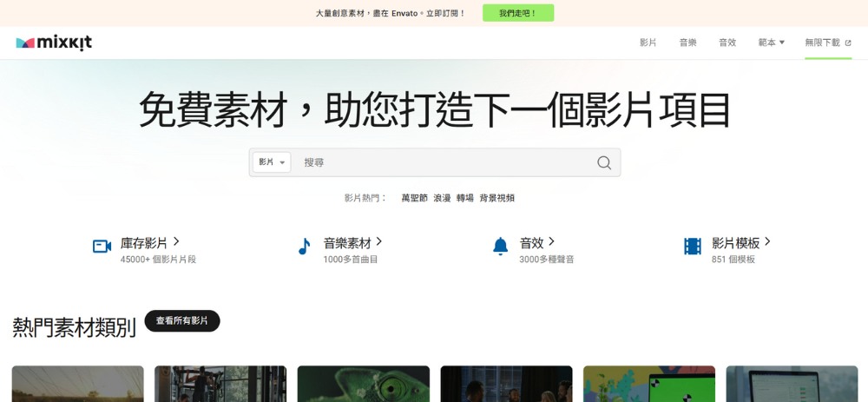Image resolution: width=868 pixels, height=402 pixels.
Task: Click inside the 搜尋 input field
Action: pyautogui.click(x=443, y=162)
